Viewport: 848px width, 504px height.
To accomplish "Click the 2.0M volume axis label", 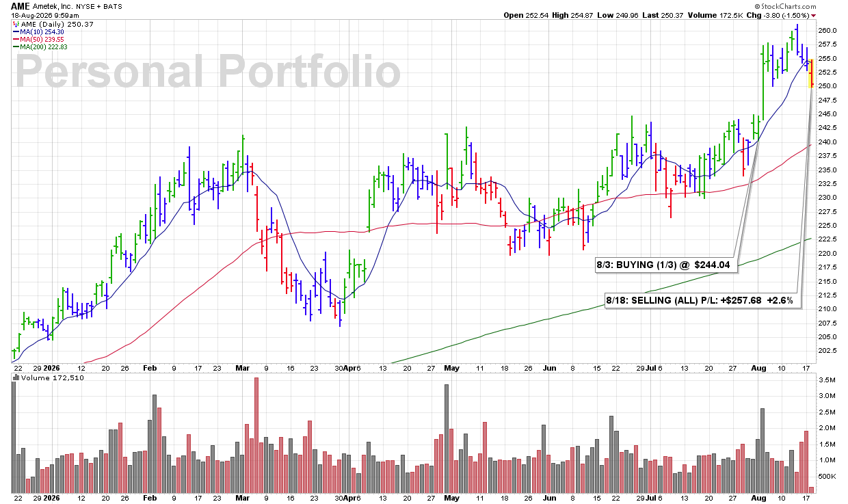I will pyautogui.click(x=826, y=428).
